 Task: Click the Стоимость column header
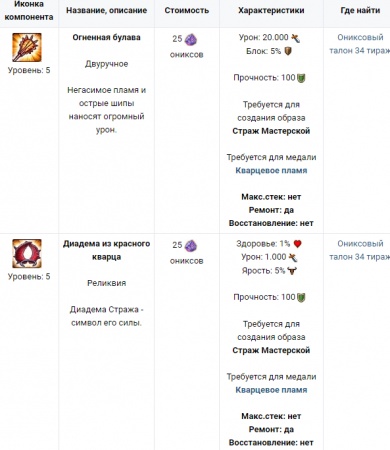[187, 10]
